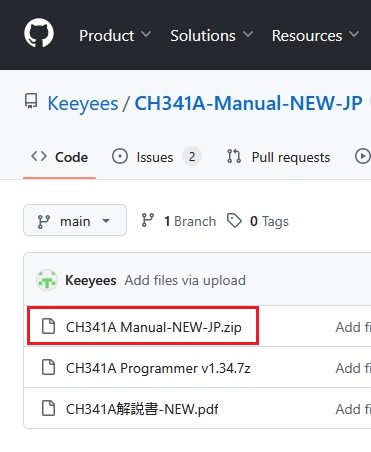Click the repository icon beside Keeyees
The height and width of the screenshot is (452, 371).
pyautogui.click(x=31, y=101)
